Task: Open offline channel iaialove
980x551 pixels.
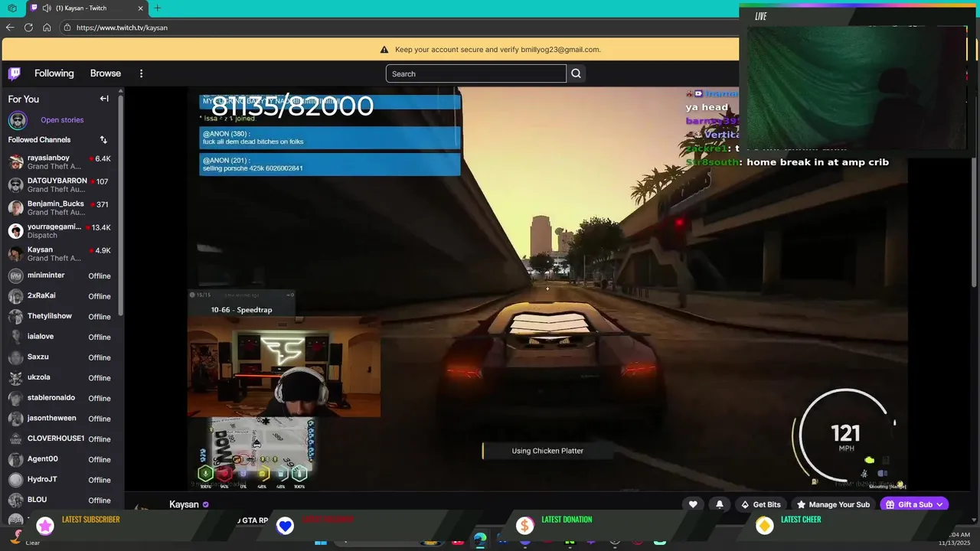Action: 60,337
